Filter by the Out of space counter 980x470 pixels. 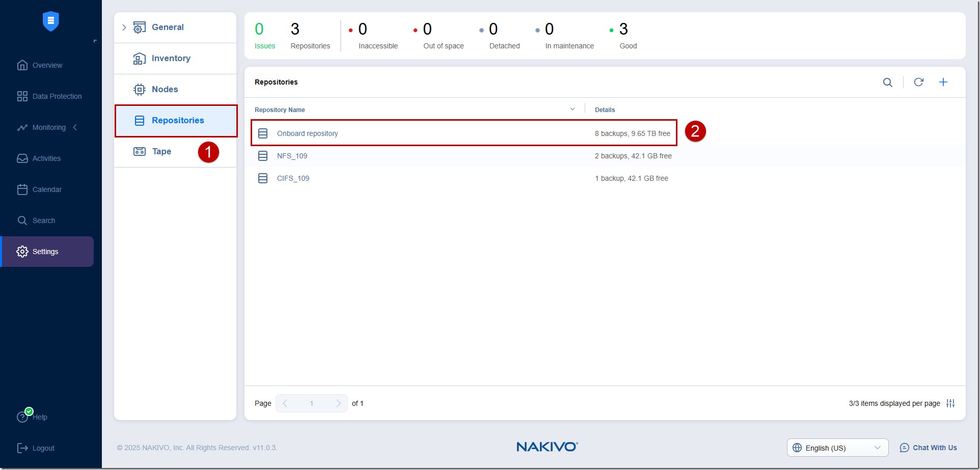439,36
